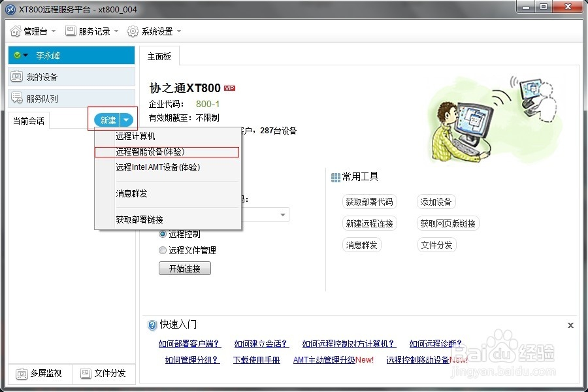
Task: Click the 李永峰 user name bar
Action: click(x=72, y=56)
